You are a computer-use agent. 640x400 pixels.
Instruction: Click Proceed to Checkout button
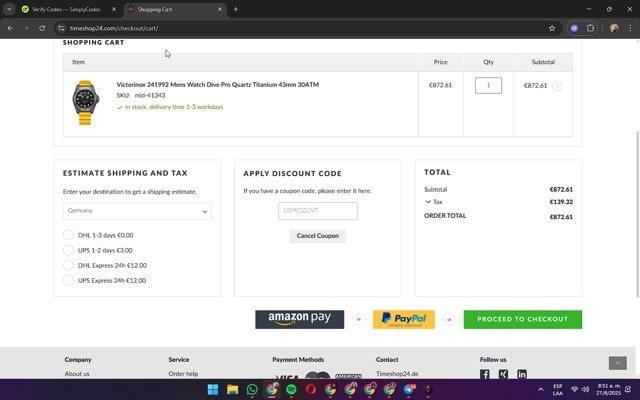click(522, 319)
